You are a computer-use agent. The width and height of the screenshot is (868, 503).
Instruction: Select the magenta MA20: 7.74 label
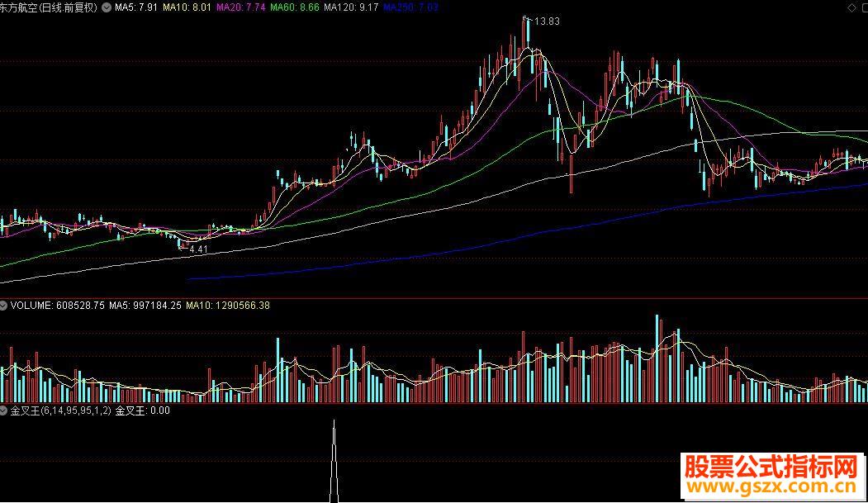click(241, 7)
